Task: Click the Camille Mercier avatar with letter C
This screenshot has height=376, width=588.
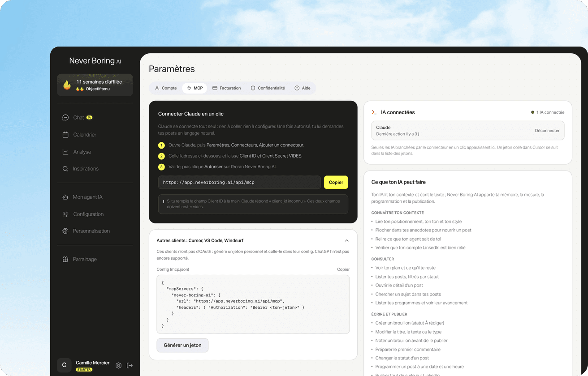Action: click(x=64, y=365)
